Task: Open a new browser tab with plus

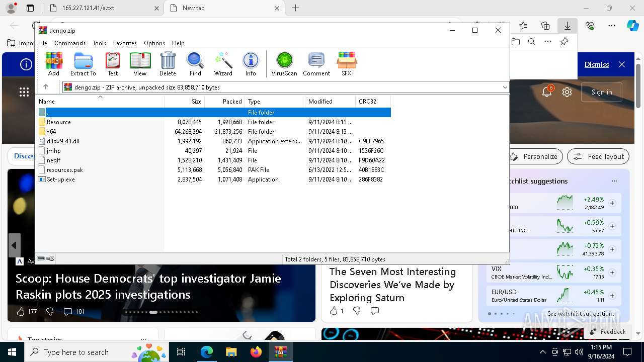Action: pos(296,8)
